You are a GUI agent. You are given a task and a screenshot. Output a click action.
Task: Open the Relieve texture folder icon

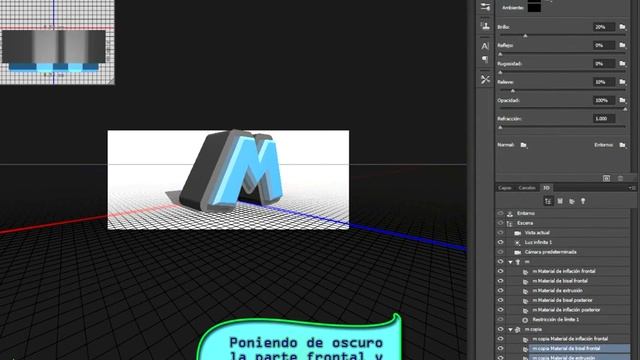click(622, 82)
